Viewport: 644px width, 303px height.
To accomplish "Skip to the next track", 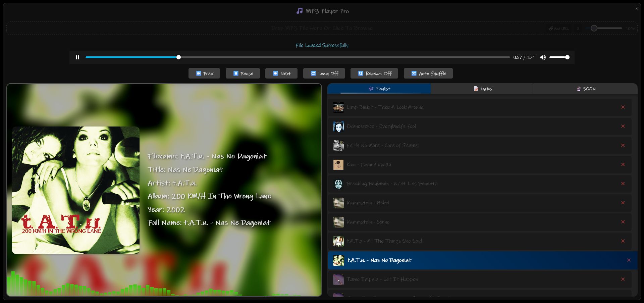I will (281, 73).
